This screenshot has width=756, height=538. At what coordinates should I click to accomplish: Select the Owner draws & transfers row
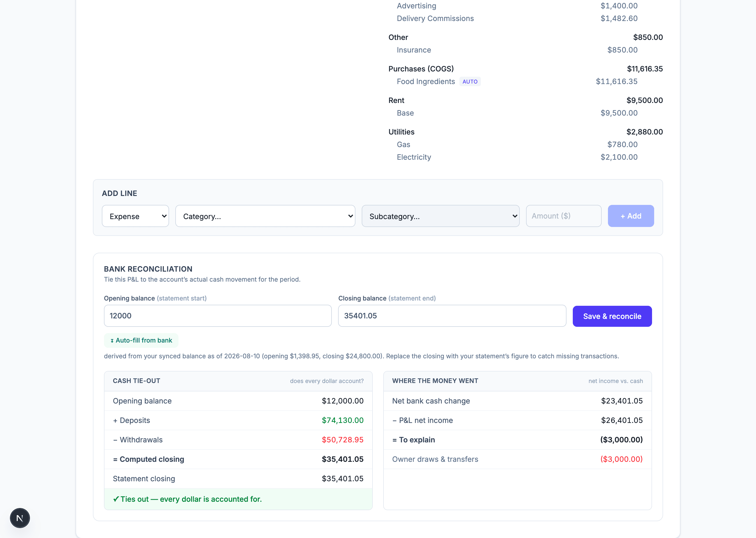(517, 459)
